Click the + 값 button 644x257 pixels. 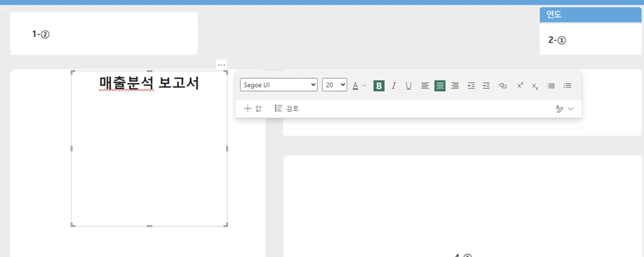pos(253,108)
